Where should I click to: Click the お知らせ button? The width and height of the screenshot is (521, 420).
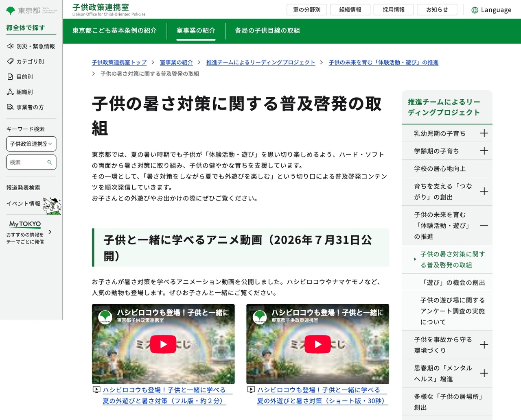click(437, 10)
